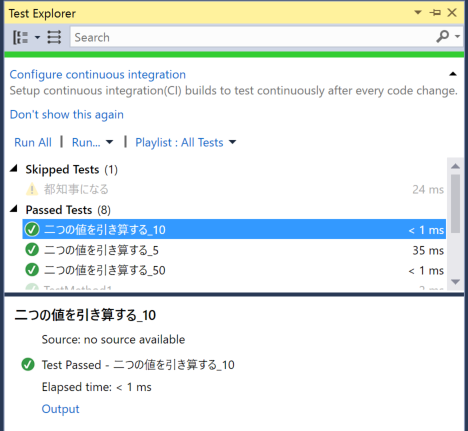Click Source: no source available text

(x=113, y=339)
